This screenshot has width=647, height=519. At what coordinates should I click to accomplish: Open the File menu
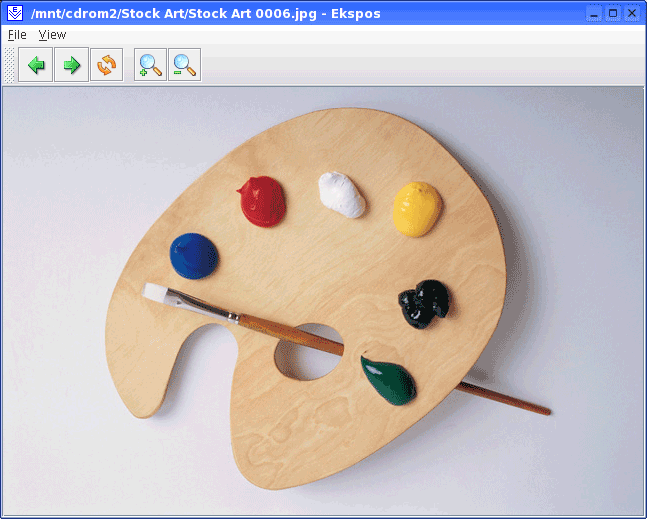point(17,35)
